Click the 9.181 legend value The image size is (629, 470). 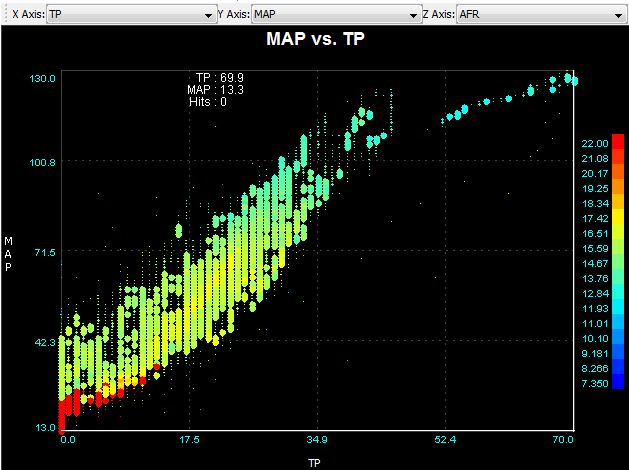[x=595, y=353]
